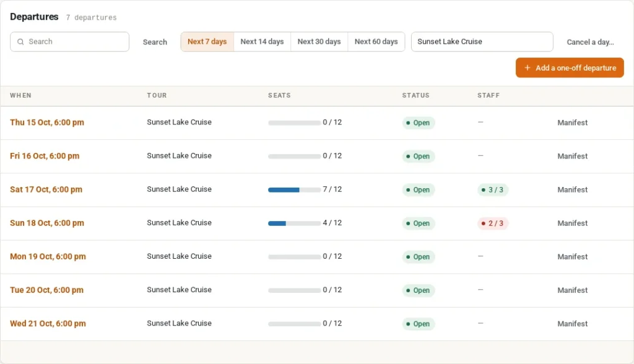Click Open status badge for Sun 18 Oct
Viewport: 634px width, 364px height.
pos(418,223)
